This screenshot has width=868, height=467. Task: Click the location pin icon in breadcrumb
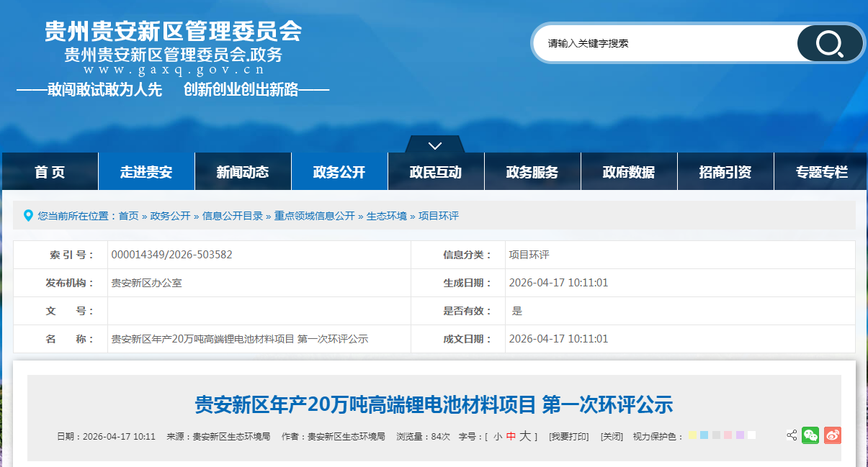click(x=27, y=215)
